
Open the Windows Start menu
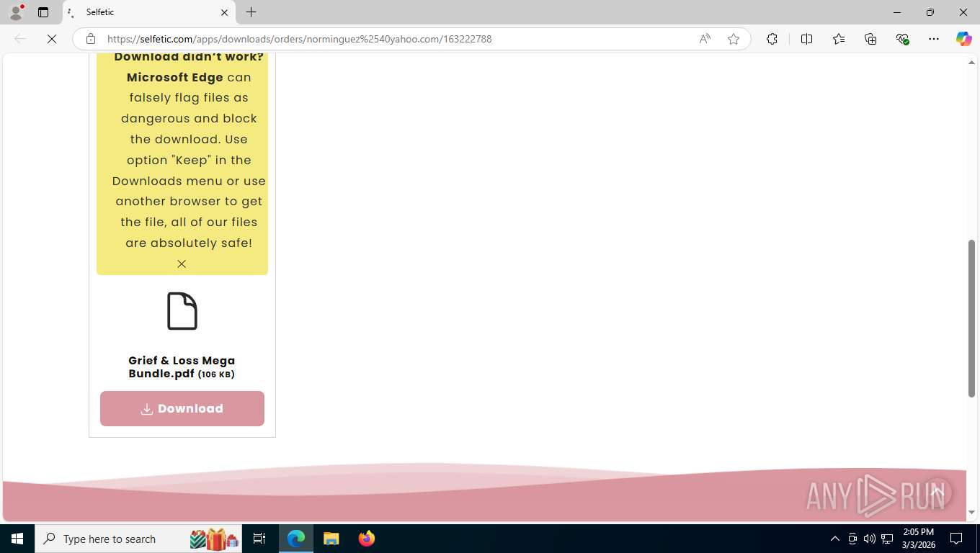coord(17,539)
